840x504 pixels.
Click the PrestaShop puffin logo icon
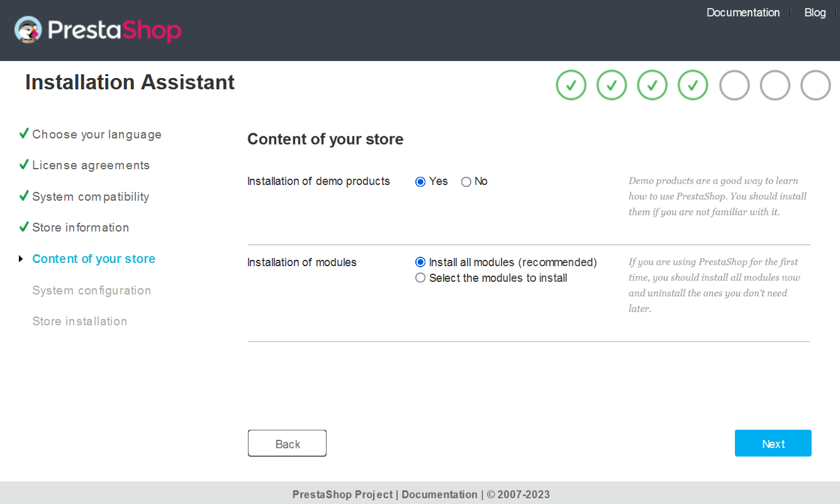click(x=28, y=30)
